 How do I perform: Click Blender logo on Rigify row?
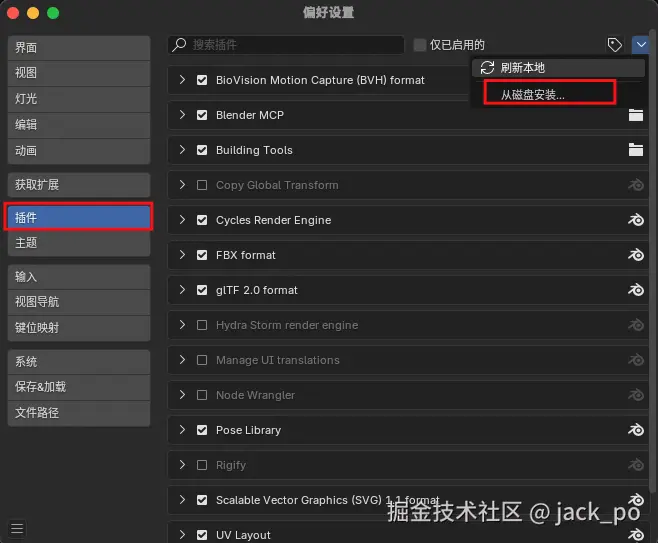tap(636, 465)
